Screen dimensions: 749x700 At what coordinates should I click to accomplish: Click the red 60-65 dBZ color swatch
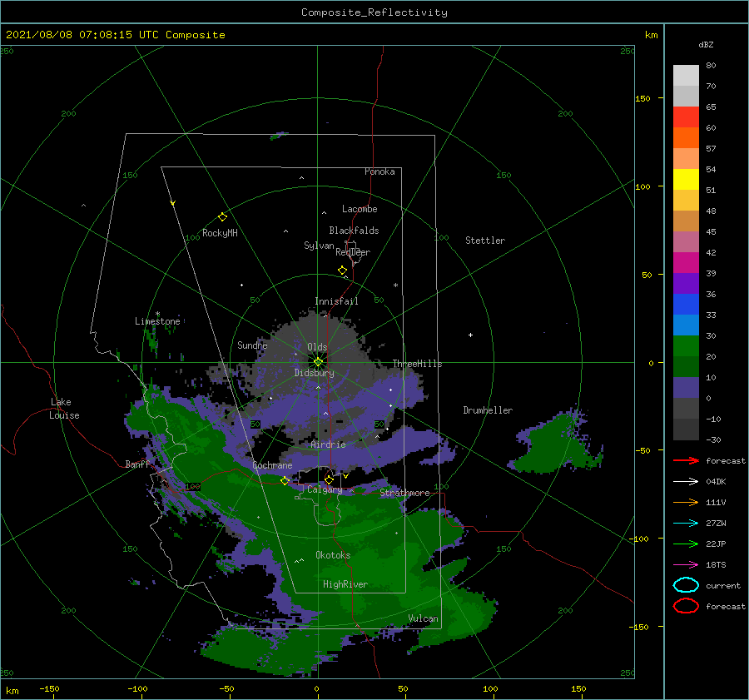(x=686, y=117)
